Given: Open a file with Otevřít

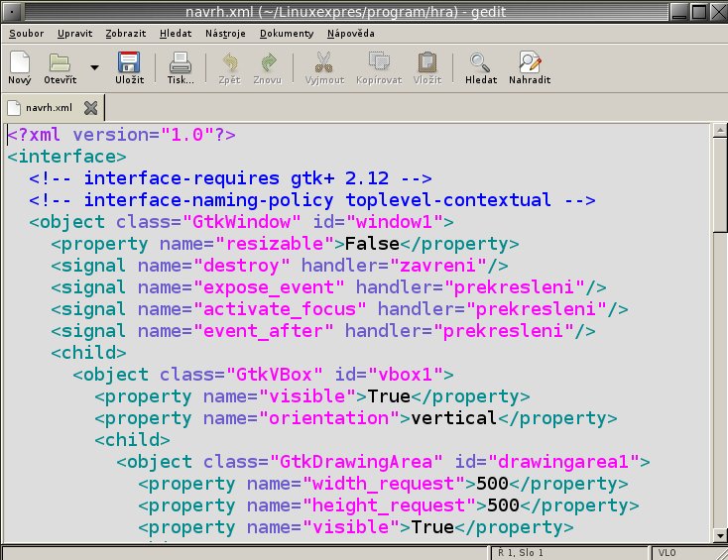Looking at the screenshot, I should click(61, 68).
